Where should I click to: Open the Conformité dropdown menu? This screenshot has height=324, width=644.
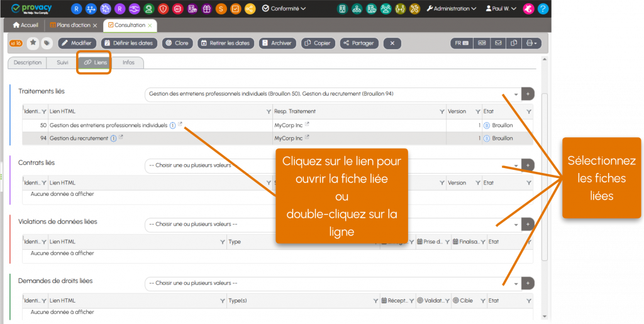click(284, 9)
